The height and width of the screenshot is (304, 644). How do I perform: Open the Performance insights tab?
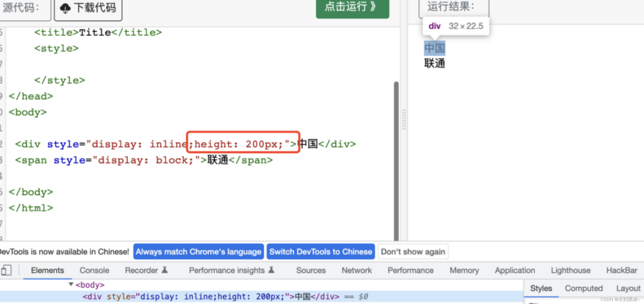(227, 270)
